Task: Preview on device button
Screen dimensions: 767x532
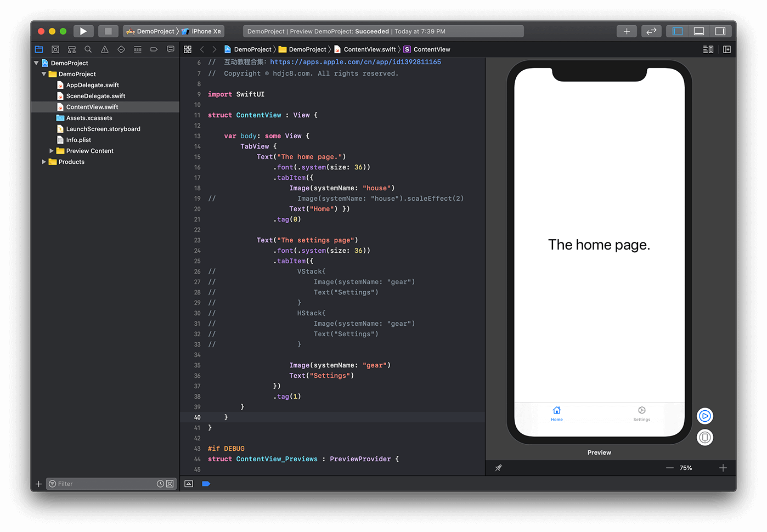Action: click(705, 438)
